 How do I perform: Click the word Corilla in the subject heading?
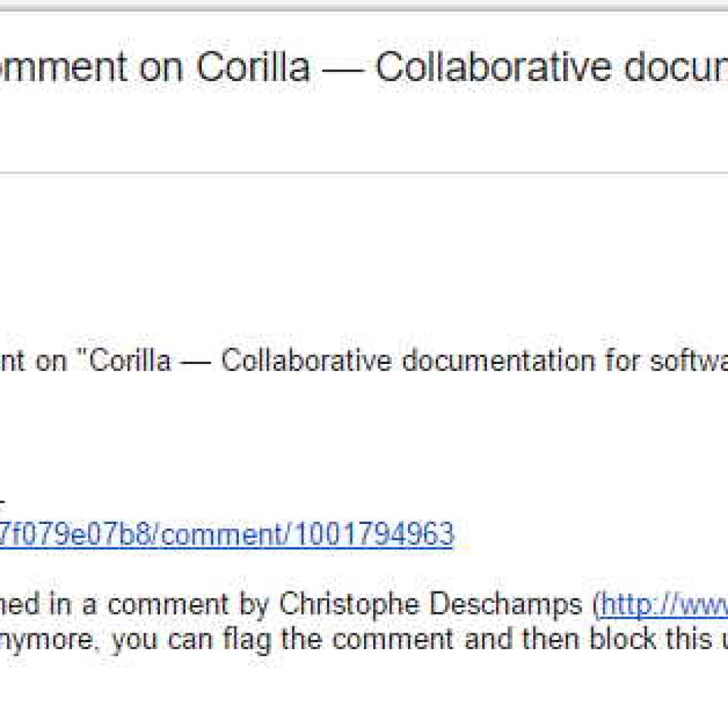(253, 68)
